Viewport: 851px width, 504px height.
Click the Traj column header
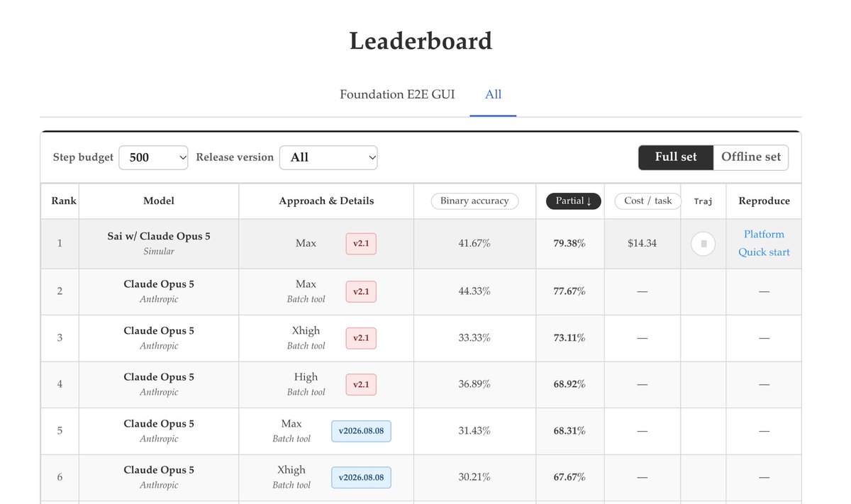(703, 201)
